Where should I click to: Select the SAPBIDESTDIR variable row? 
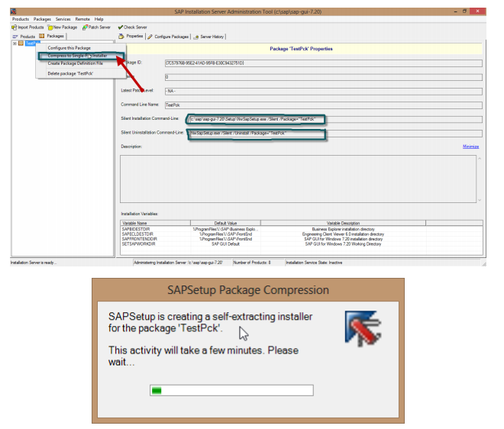click(x=302, y=229)
